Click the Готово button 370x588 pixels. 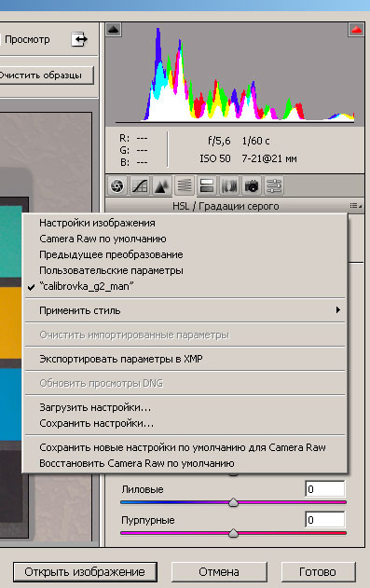tap(318, 572)
